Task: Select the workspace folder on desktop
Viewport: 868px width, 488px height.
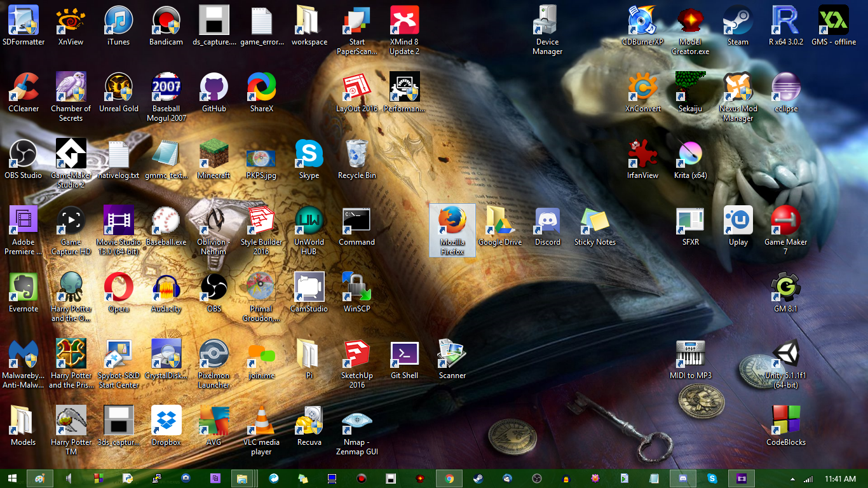Action: (309, 21)
